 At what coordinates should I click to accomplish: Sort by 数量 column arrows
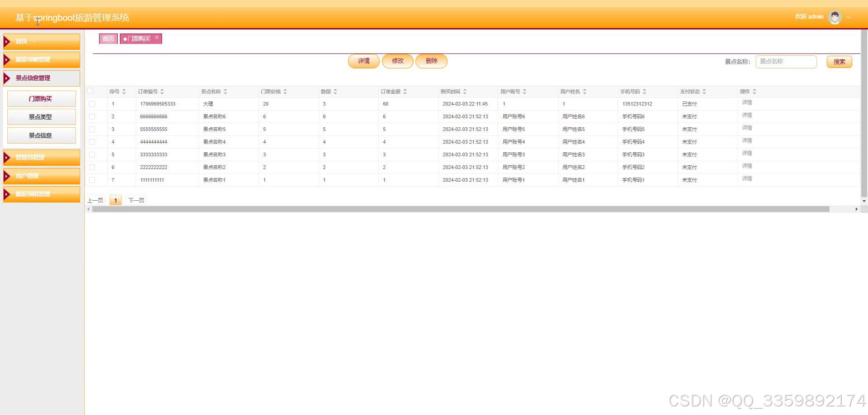(335, 92)
